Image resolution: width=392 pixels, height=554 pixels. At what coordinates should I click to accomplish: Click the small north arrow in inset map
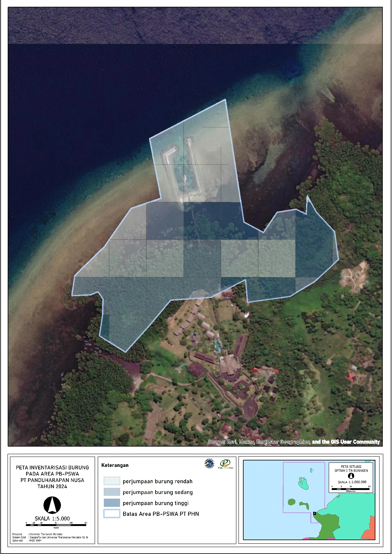[x=351, y=476]
